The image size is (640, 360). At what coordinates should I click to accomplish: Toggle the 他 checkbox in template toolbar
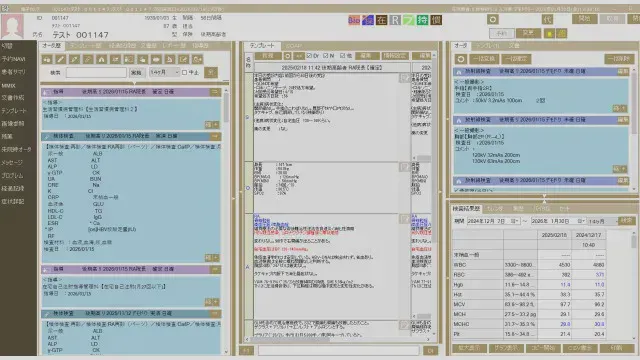point(342,56)
